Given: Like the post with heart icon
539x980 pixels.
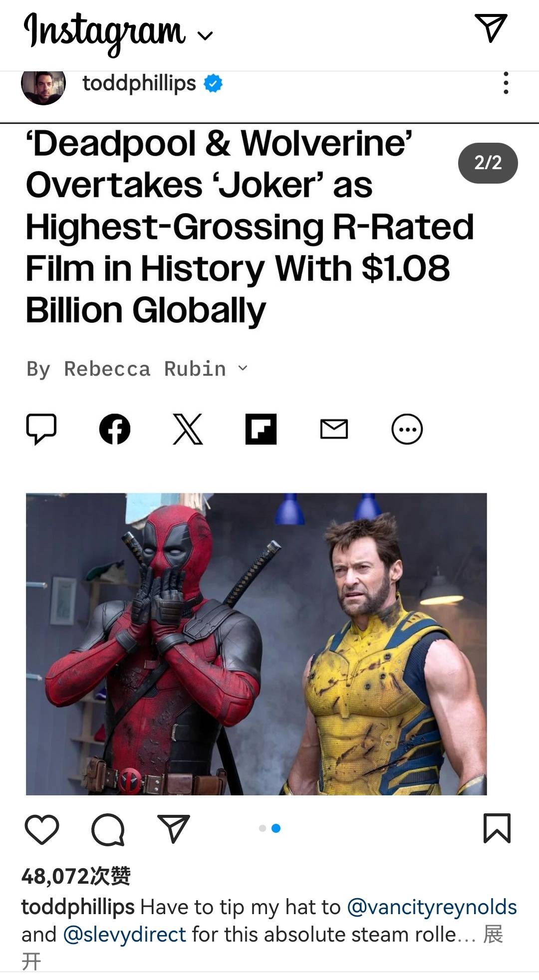Looking at the screenshot, I should (x=42, y=829).
